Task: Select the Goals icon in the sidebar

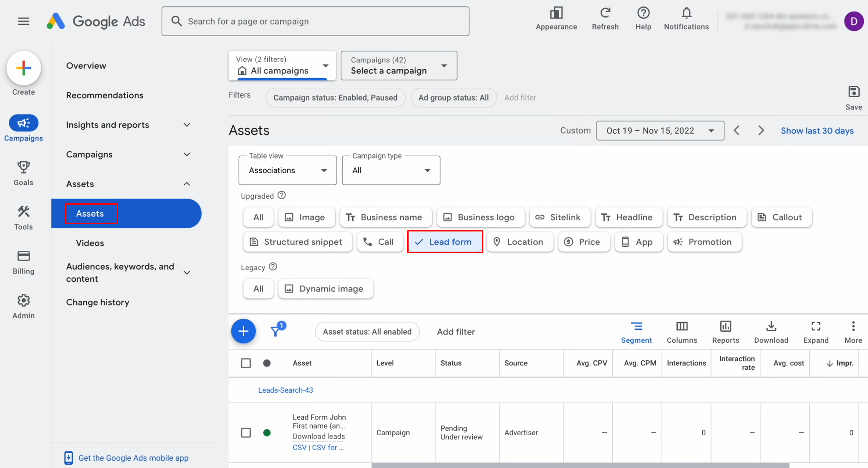Action: pos(24,173)
